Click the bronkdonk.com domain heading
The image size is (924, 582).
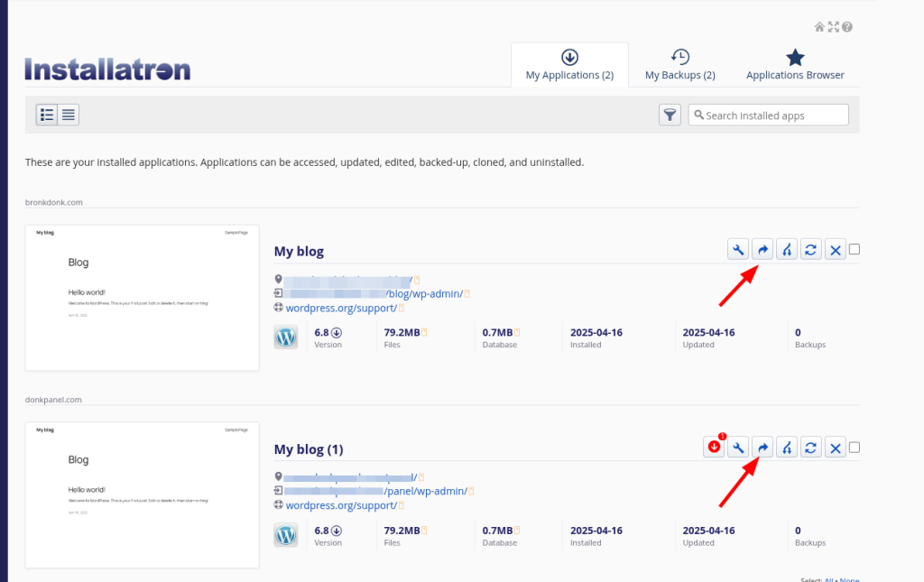53,202
